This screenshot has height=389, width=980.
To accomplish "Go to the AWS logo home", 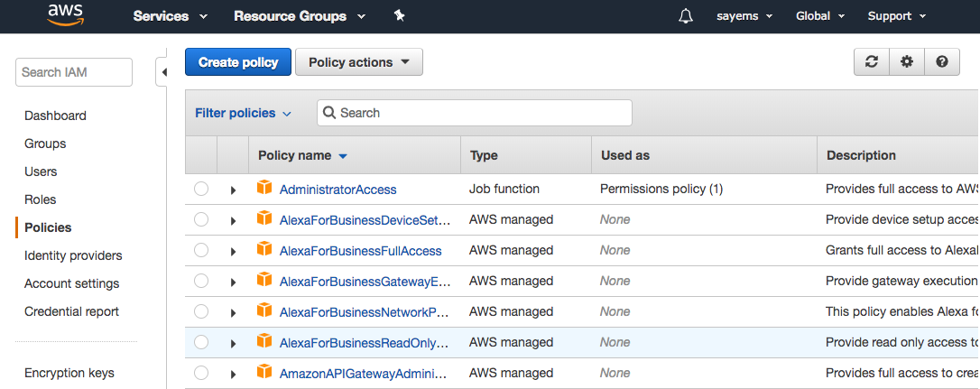I will [65, 15].
